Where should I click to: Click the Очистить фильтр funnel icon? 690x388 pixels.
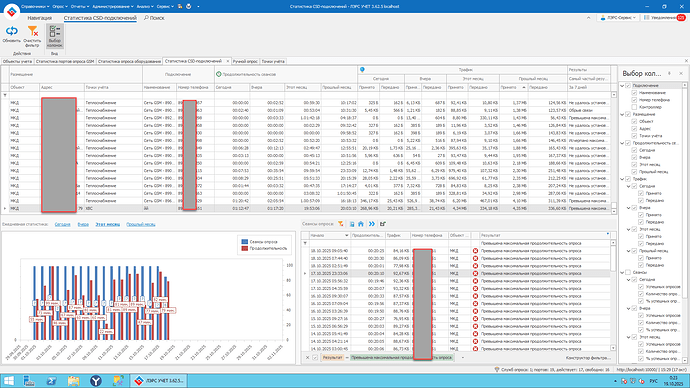pyautogui.click(x=33, y=31)
